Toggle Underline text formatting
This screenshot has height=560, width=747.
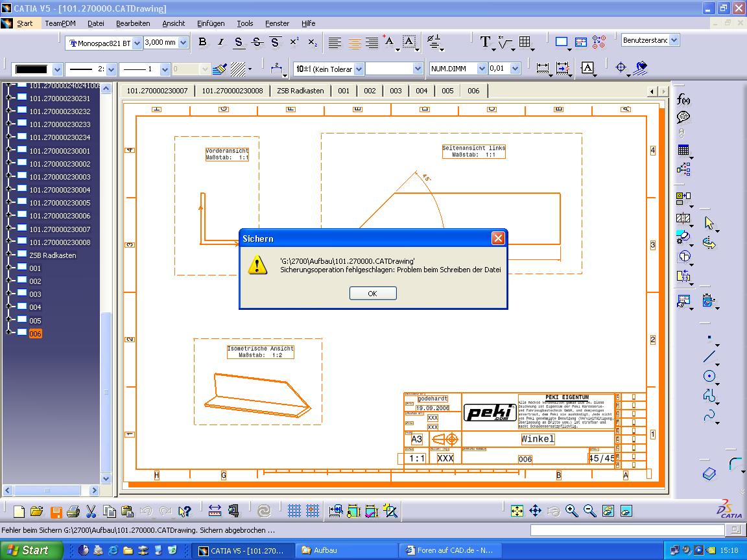pyautogui.click(x=239, y=42)
